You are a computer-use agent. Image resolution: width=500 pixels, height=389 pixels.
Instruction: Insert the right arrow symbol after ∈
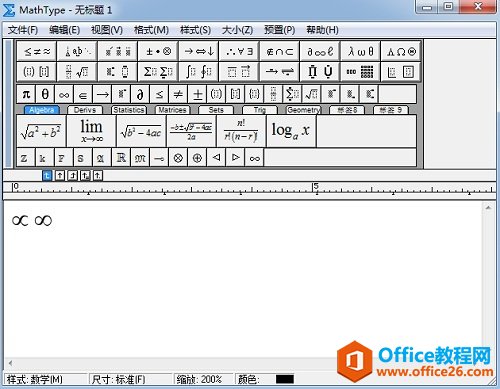point(102,94)
